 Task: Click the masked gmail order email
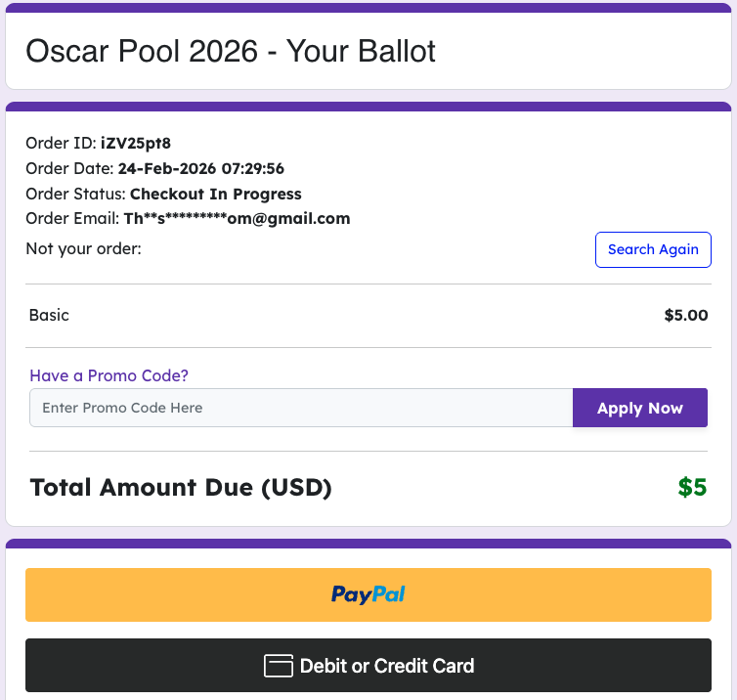pos(237,218)
